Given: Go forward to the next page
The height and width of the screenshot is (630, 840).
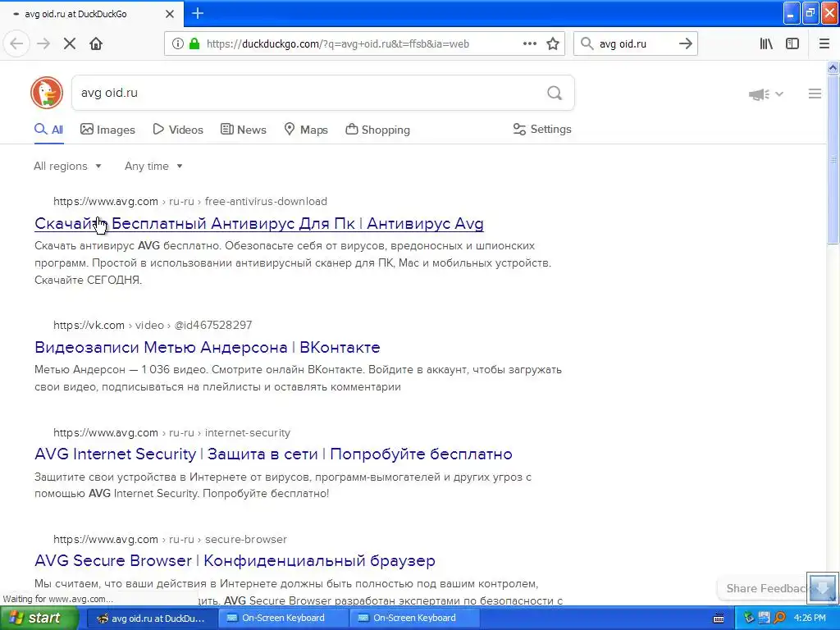Looking at the screenshot, I should (43, 44).
